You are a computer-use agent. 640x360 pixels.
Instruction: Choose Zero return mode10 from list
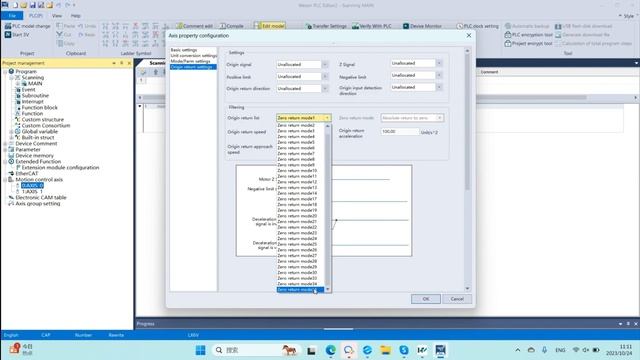click(x=301, y=171)
